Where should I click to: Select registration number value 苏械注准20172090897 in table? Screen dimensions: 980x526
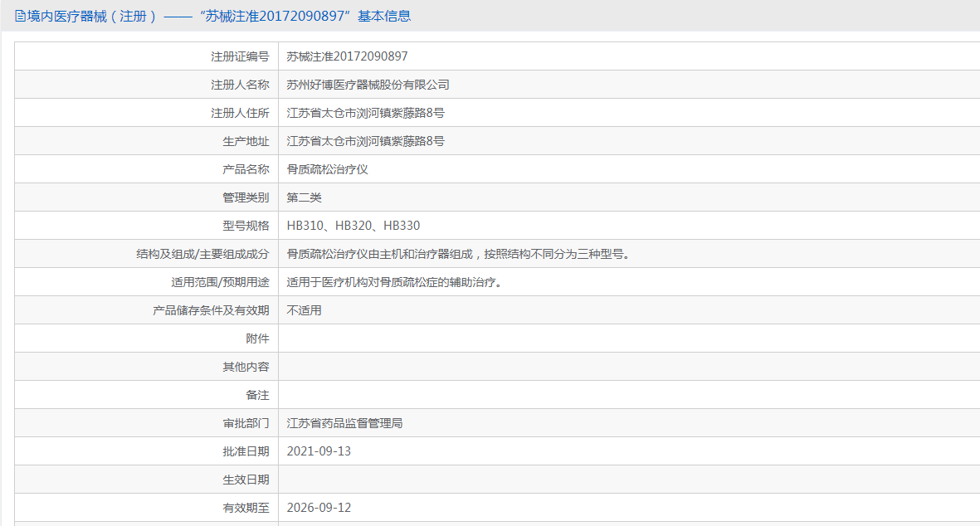coord(347,57)
